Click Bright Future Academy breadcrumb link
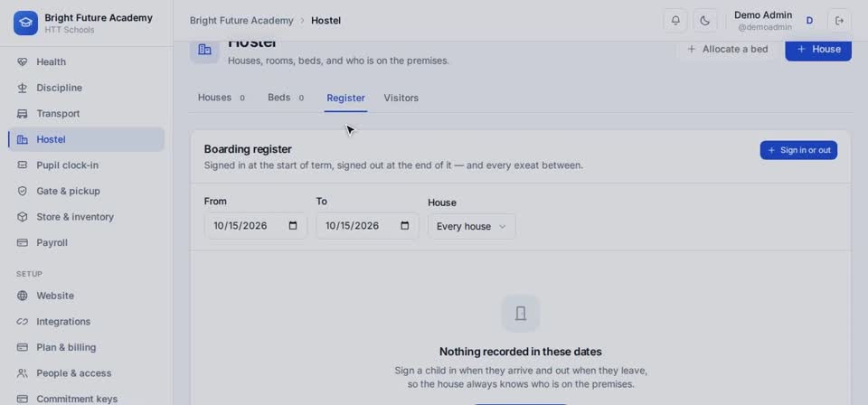The width and height of the screenshot is (868, 405). coord(241,21)
